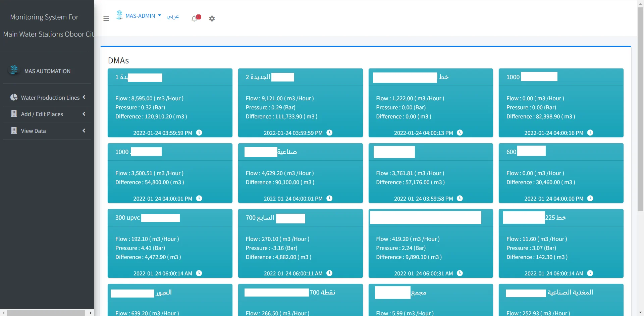Open the العبور DMA card header
Viewport: 644px width, 316px height.
(x=170, y=293)
